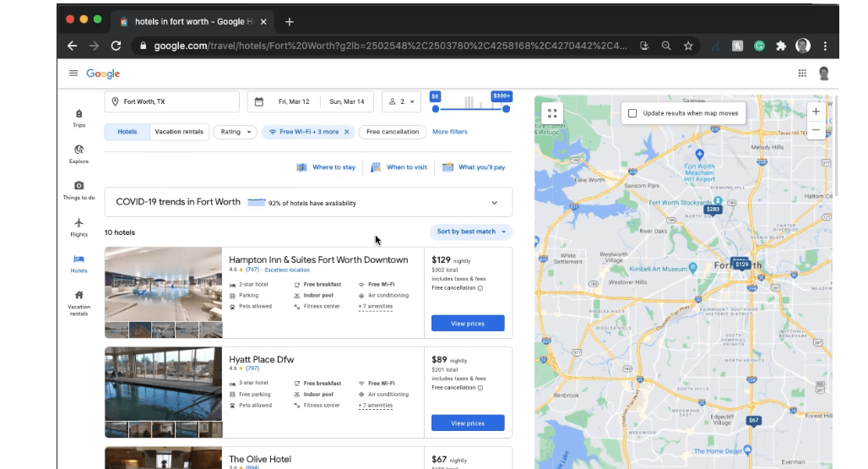
Task: Select the Hotels tab
Action: point(127,132)
